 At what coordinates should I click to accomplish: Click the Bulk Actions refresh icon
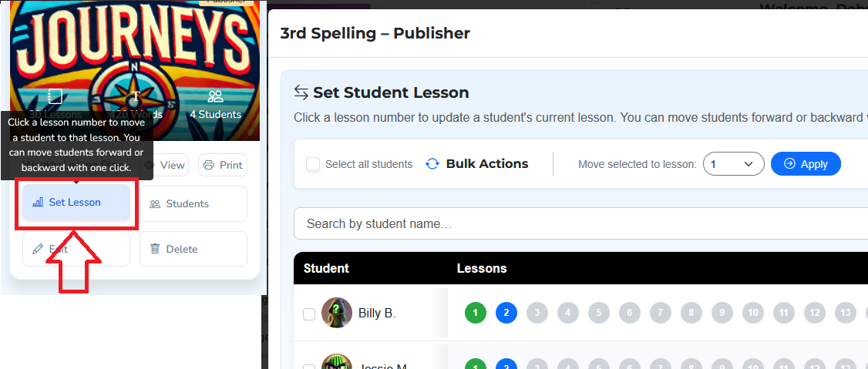432,164
